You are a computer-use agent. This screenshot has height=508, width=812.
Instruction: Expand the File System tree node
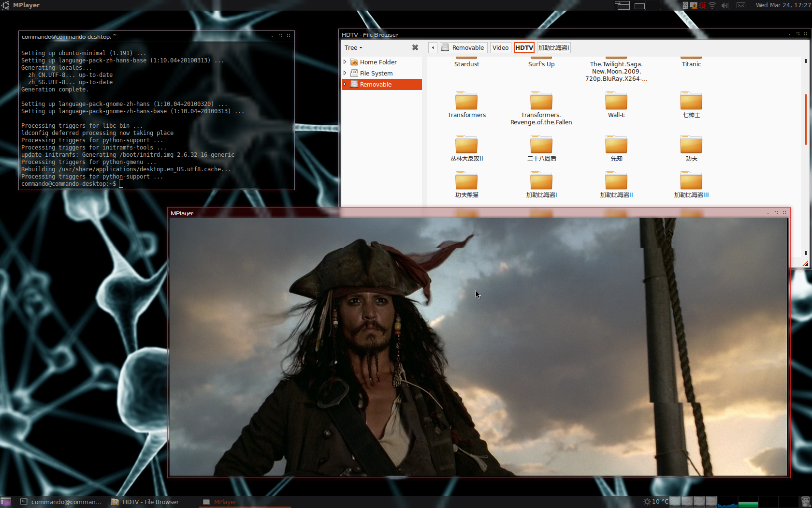[x=345, y=73]
